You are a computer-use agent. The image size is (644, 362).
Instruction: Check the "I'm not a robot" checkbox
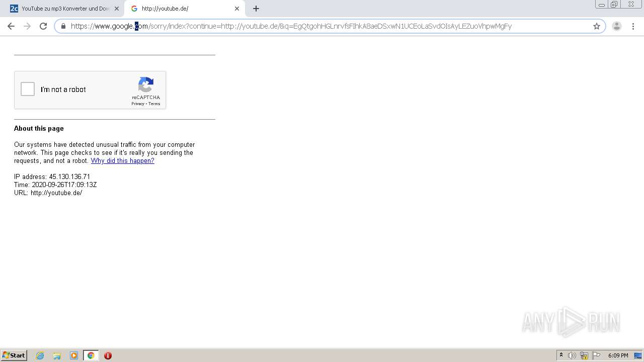point(28,89)
